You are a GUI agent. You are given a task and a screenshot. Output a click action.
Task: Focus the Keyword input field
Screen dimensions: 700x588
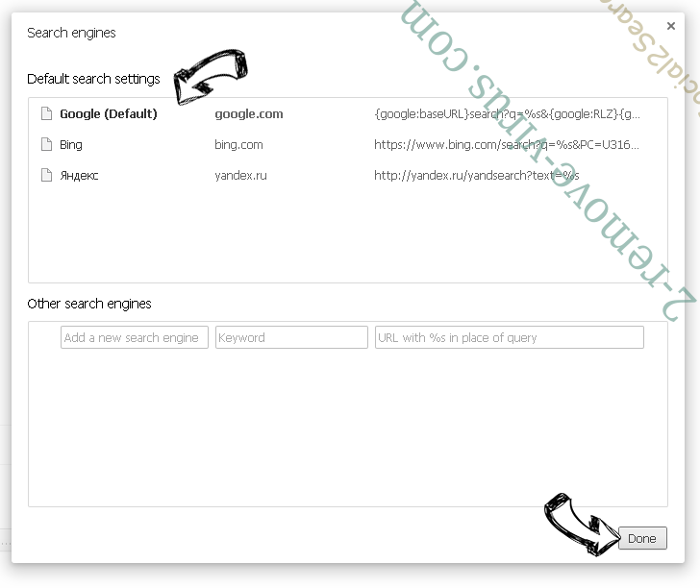pyautogui.click(x=291, y=337)
